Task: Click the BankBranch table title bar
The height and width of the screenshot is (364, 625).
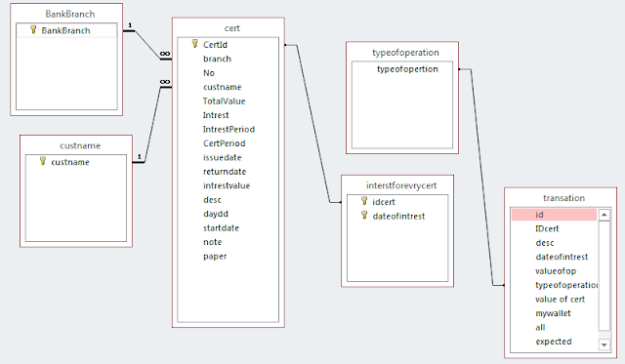Action: click(x=69, y=14)
